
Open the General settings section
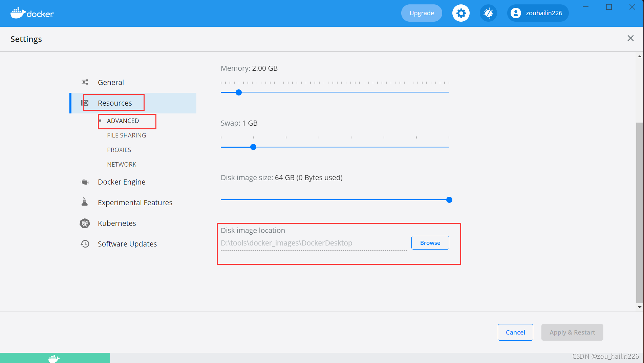[111, 82]
